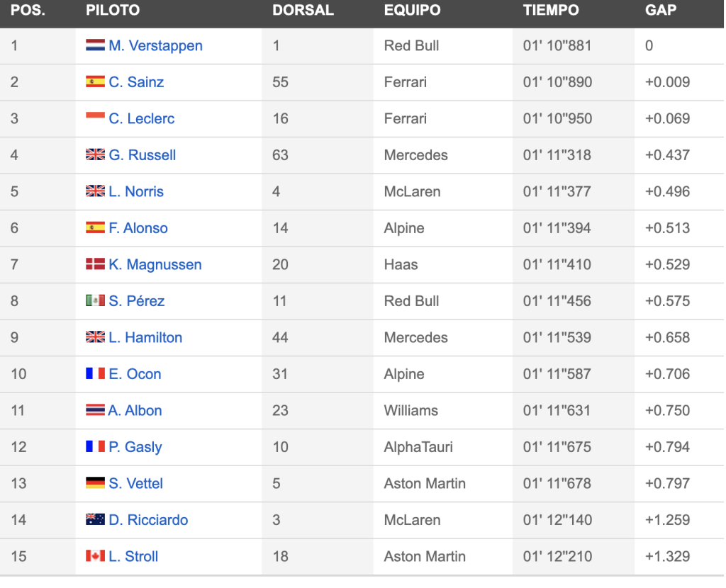
Task: Click the Monaco flag next to Leclerc
Action: (95, 118)
